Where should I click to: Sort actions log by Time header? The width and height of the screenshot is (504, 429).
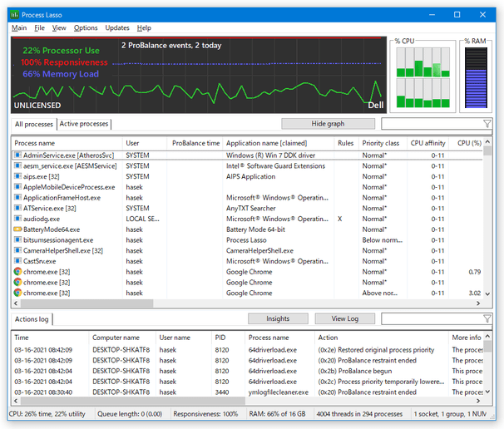(50, 338)
